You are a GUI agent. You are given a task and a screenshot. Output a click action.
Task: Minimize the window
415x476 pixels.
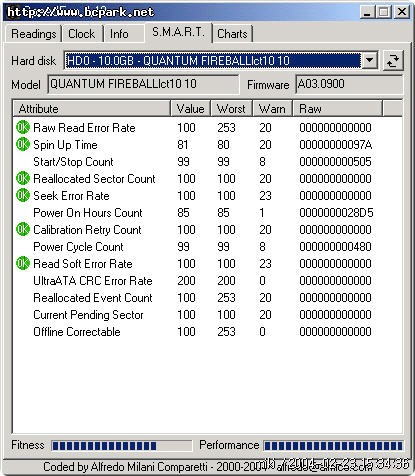coord(367,12)
